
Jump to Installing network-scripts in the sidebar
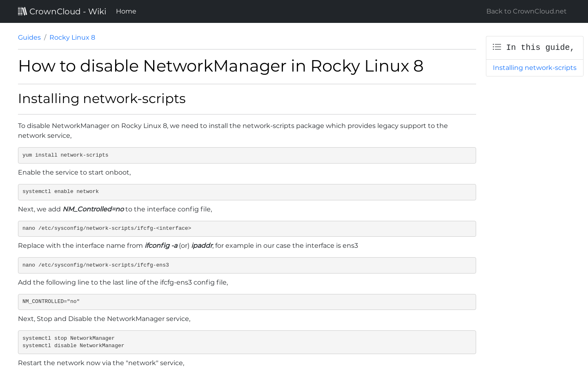[x=534, y=68]
